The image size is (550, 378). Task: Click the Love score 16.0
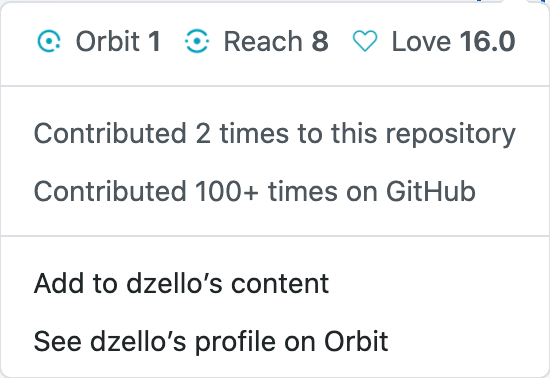pyautogui.click(x=488, y=41)
